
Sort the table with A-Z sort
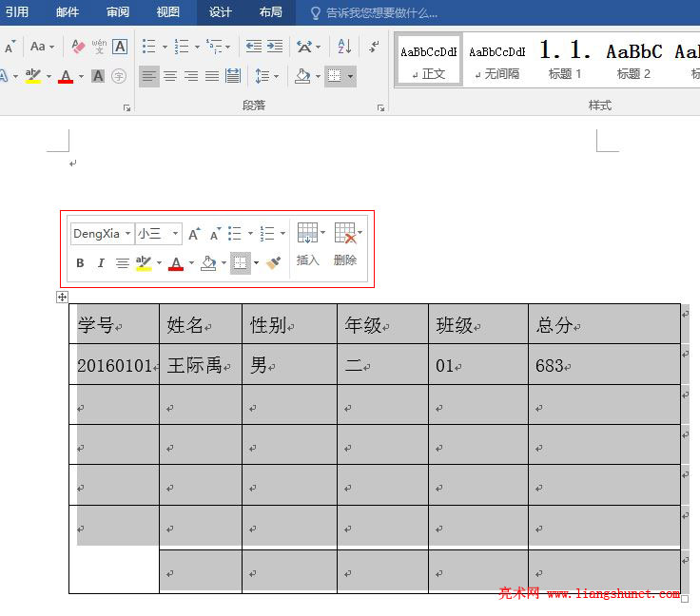344,46
